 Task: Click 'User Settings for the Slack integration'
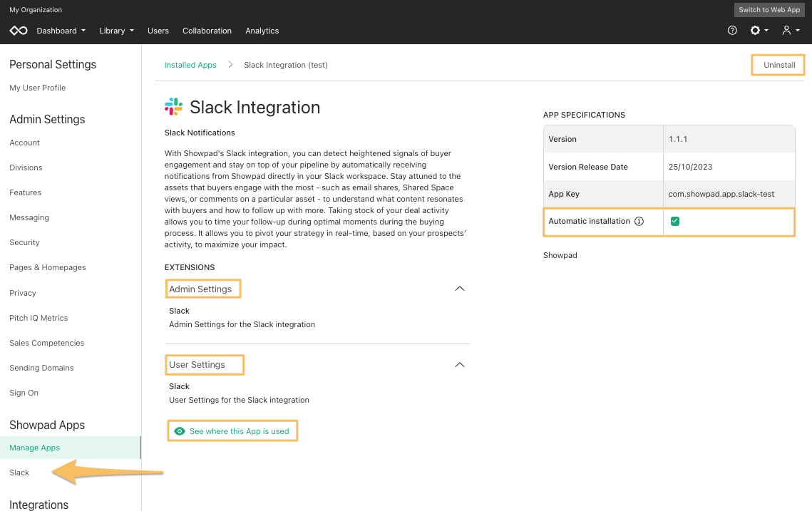tap(239, 401)
